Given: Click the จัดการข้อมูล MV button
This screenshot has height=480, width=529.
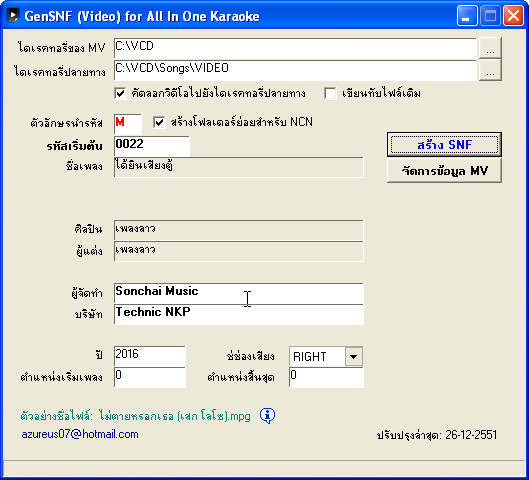Looking at the screenshot, I should point(444,171).
